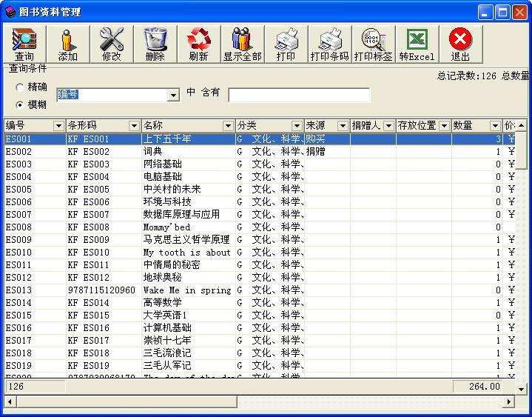Image resolution: width=532 pixels, height=417 pixels.
Task: Open the 数量 column filter dropdown
Action: coord(495,126)
